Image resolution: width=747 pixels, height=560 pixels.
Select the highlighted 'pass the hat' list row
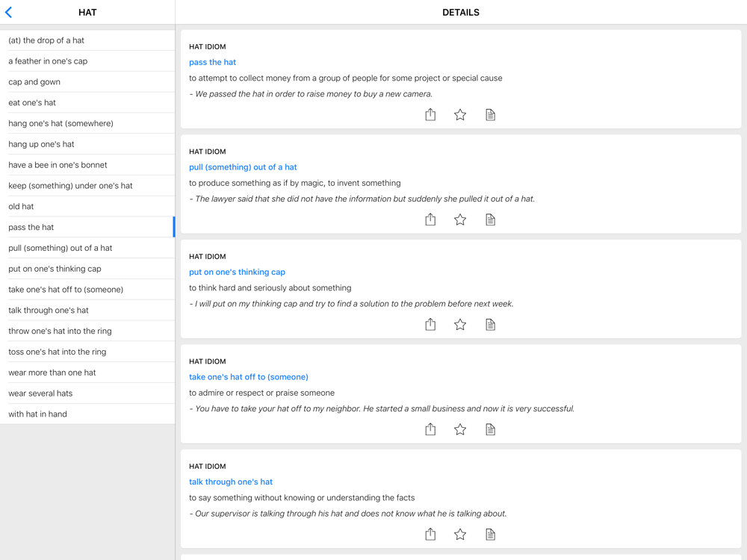point(87,227)
